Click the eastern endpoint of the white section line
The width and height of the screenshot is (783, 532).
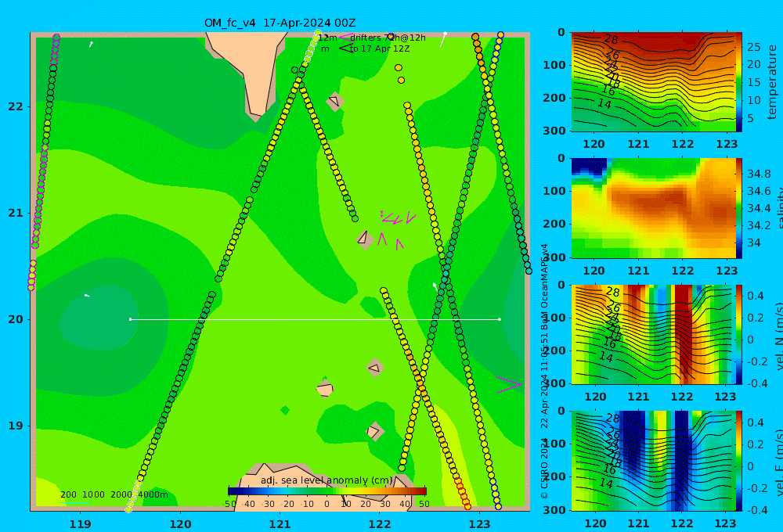[x=500, y=319]
